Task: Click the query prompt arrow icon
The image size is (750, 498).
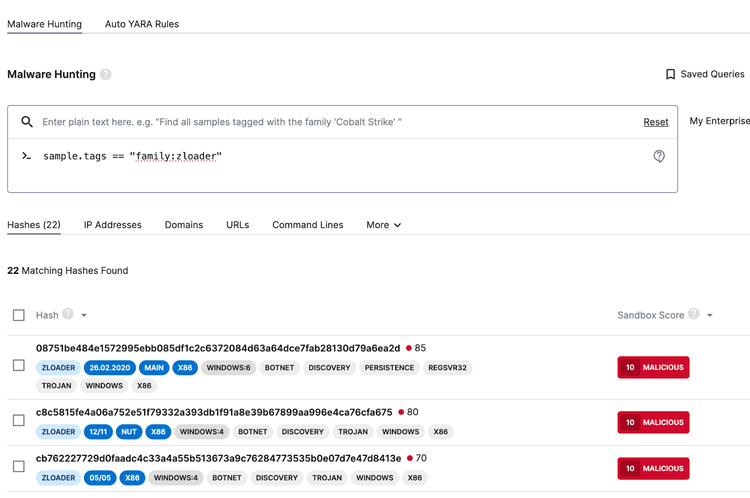Action: [27, 156]
